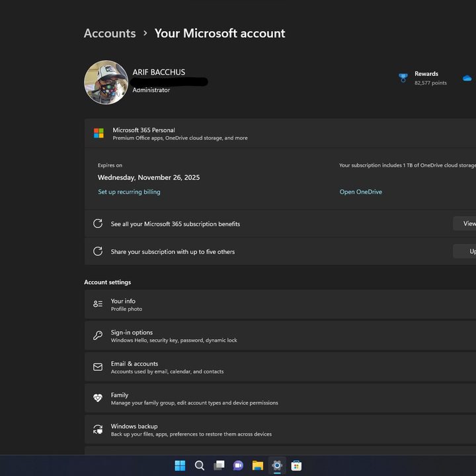Open the Windows Start menu on taskbar
Image resolution: width=476 pixels, height=476 pixels.
click(x=180, y=465)
